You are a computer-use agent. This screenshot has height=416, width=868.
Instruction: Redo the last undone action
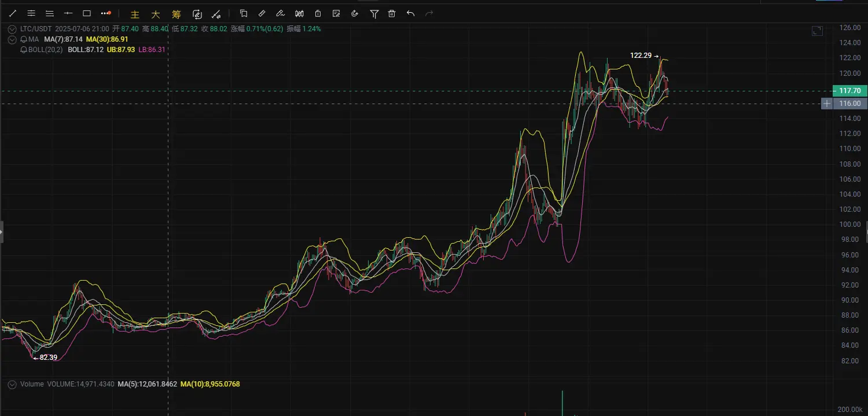[x=429, y=13]
